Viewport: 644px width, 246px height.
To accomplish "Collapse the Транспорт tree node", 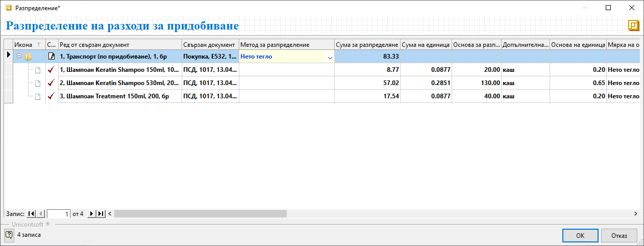I will pyautogui.click(x=19, y=57).
